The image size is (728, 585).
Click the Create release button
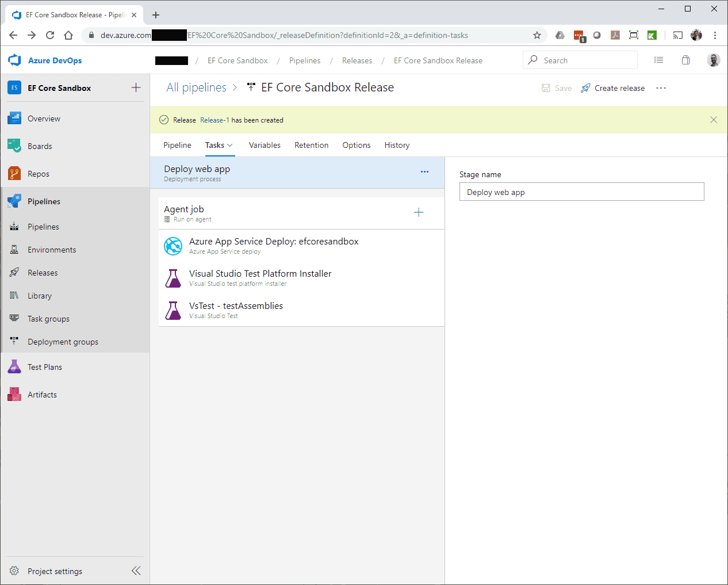(x=613, y=88)
